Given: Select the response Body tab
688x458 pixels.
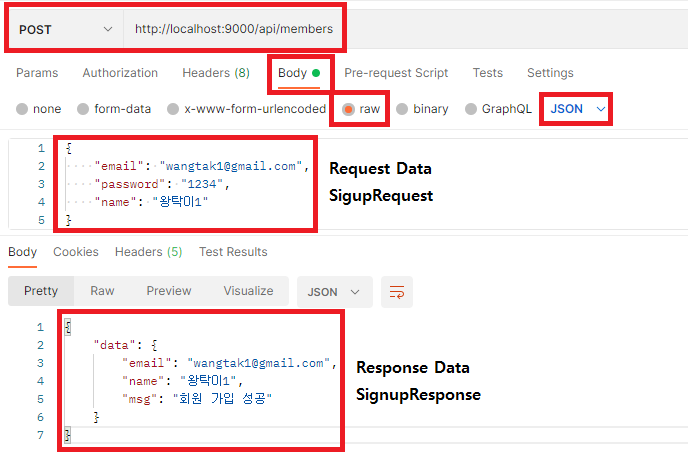Looking at the screenshot, I should coord(22,252).
